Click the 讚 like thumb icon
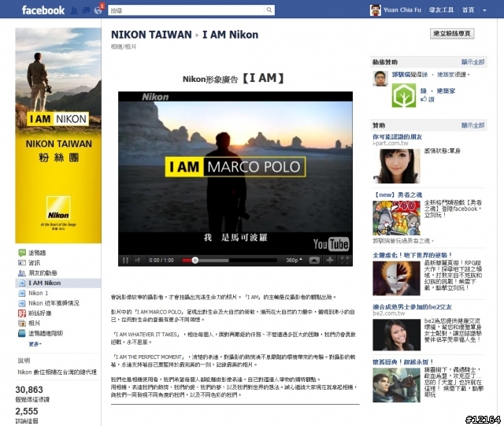The image size is (504, 426). coord(424,99)
